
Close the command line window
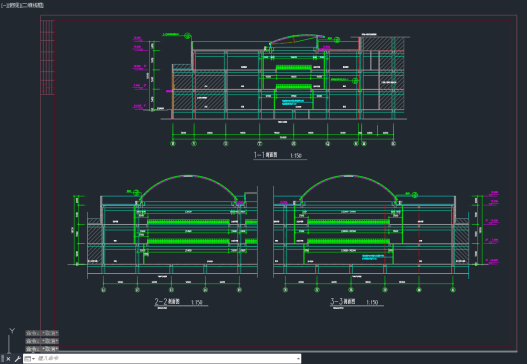pos(8,359)
